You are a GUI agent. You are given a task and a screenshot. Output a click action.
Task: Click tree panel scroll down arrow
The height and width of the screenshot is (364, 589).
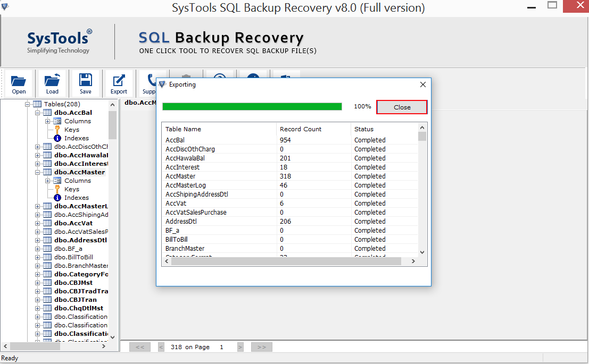click(x=112, y=337)
